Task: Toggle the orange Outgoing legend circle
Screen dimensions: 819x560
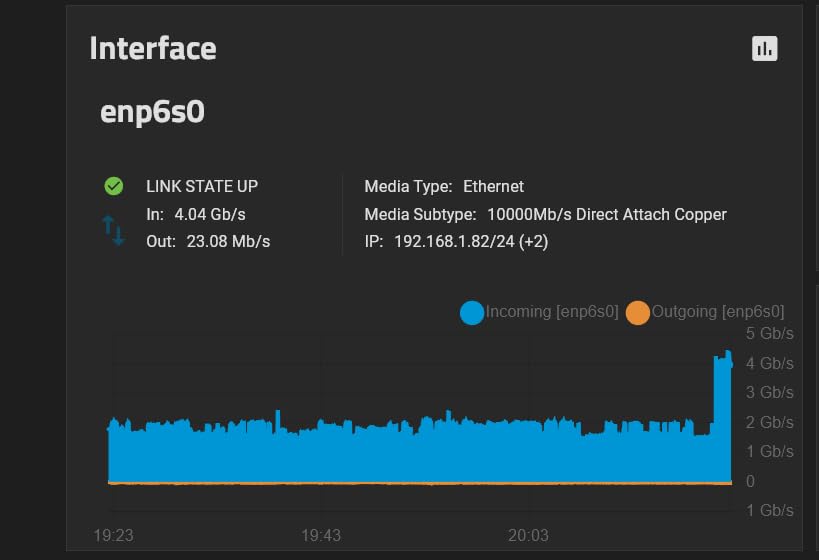Action: [x=638, y=313]
